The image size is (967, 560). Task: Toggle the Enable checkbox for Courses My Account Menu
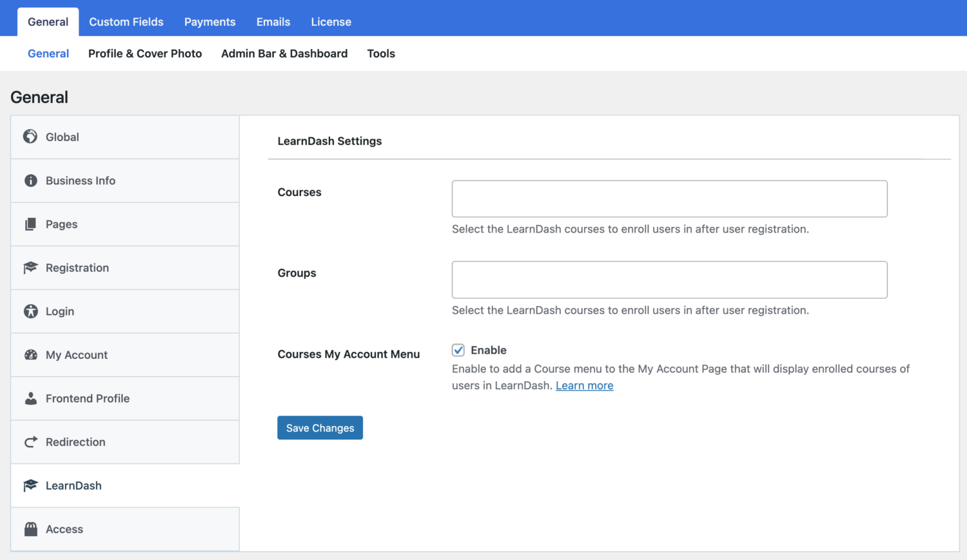coord(458,350)
